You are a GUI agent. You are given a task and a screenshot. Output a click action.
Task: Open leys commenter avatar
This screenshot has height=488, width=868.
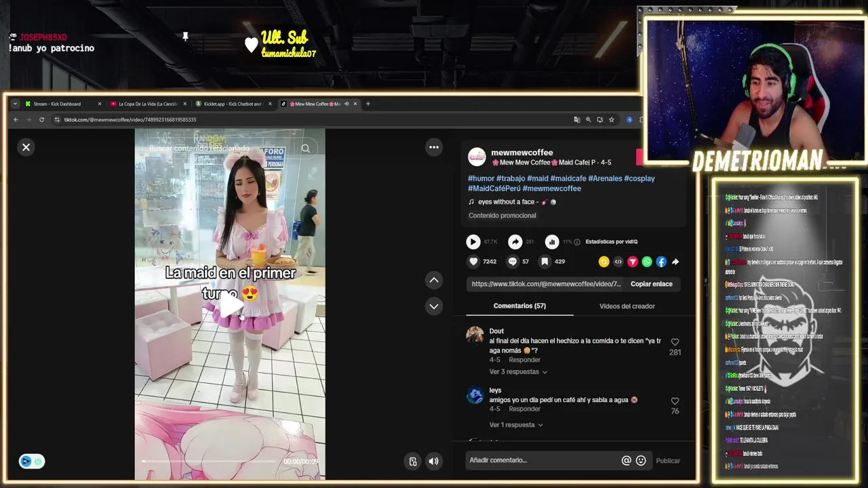[x=475, y=396]
